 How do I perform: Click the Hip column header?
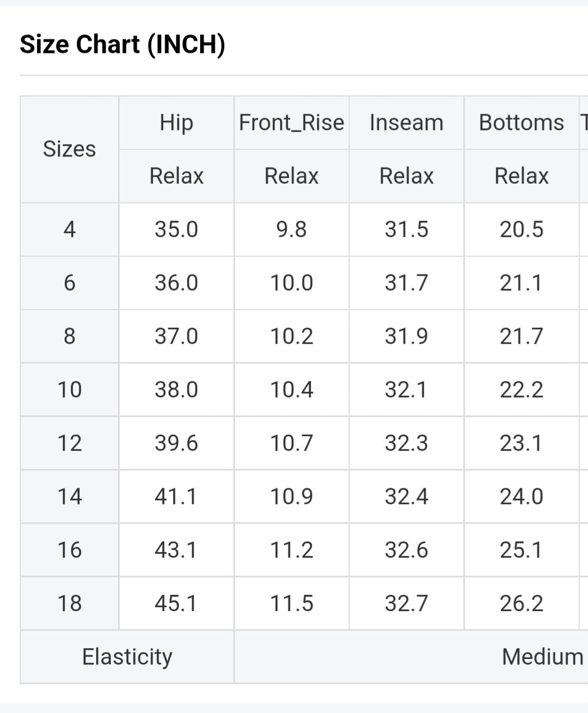(x=176, y=123)
